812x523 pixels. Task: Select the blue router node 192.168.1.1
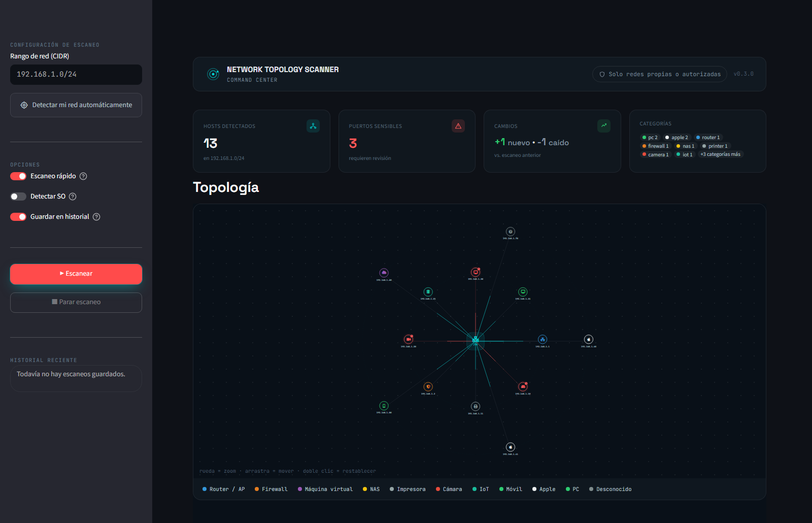pyautogui.click(x=543, y=339)
